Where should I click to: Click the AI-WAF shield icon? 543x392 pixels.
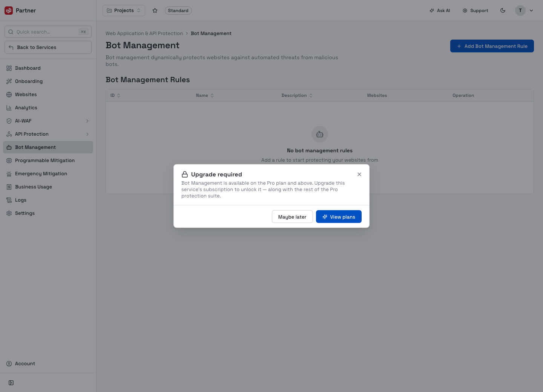pos(9,121)
